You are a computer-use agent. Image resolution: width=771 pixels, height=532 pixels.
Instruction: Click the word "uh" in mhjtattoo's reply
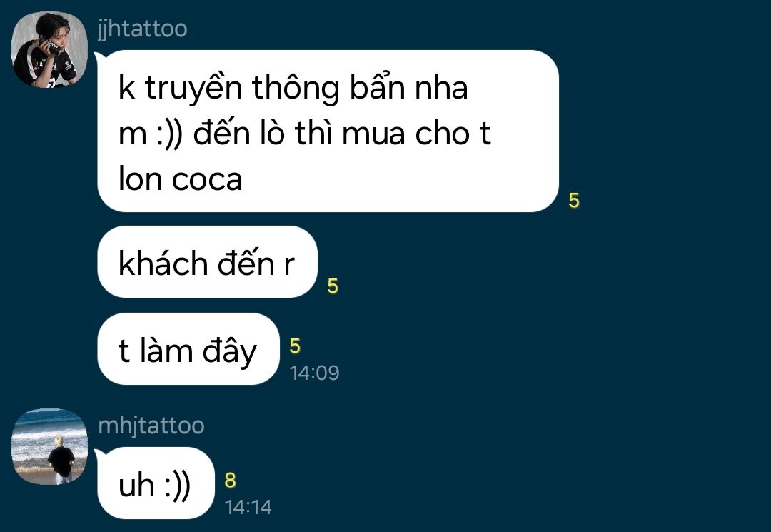[136, 484]
